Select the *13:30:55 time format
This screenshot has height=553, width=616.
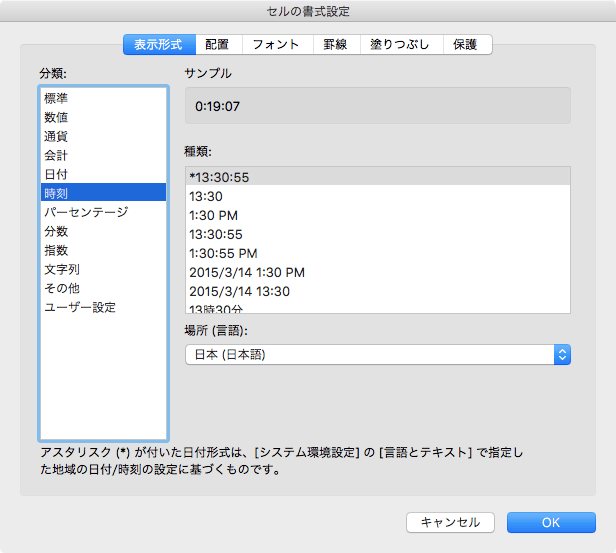pyautogui.click(x=219, y=177)
